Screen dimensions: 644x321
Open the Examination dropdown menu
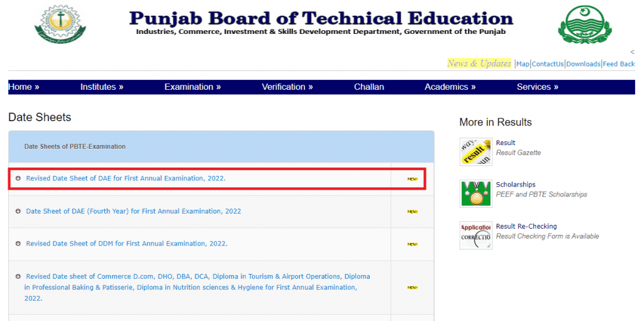[x=192, y=87]
